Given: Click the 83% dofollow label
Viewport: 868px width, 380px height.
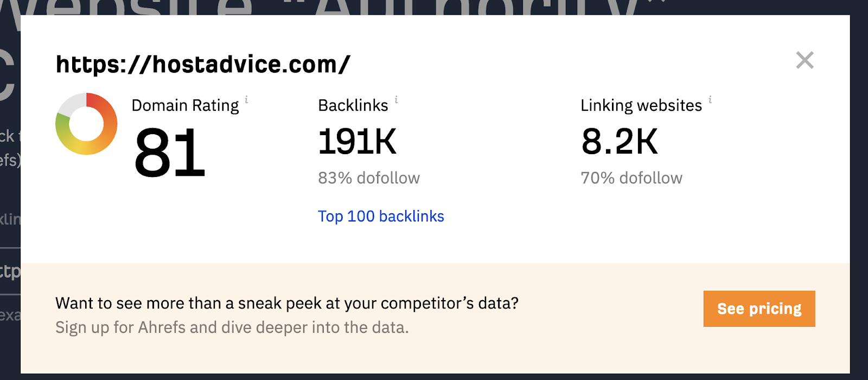Looking at the screenshot, I should coord(369,177).
